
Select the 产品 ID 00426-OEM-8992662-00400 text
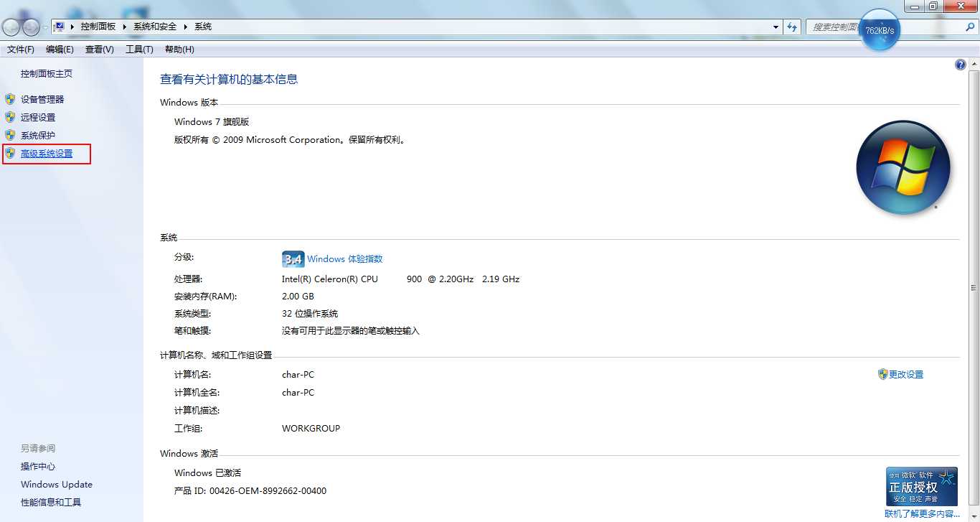[250, 491]
